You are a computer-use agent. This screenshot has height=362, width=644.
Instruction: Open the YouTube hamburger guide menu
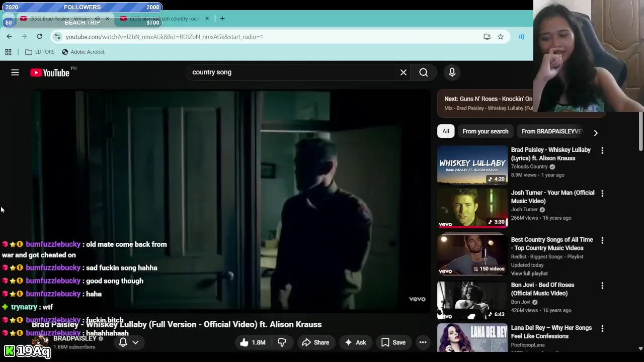15,73
